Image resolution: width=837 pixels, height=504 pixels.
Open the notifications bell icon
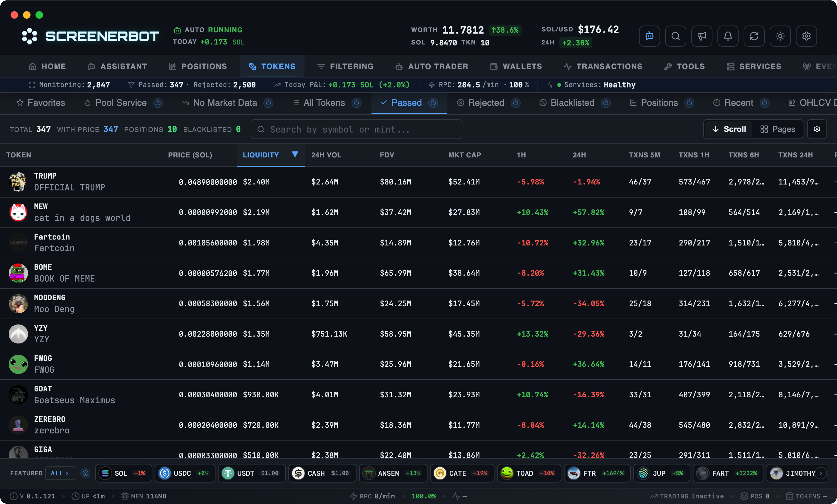(728, 36)
